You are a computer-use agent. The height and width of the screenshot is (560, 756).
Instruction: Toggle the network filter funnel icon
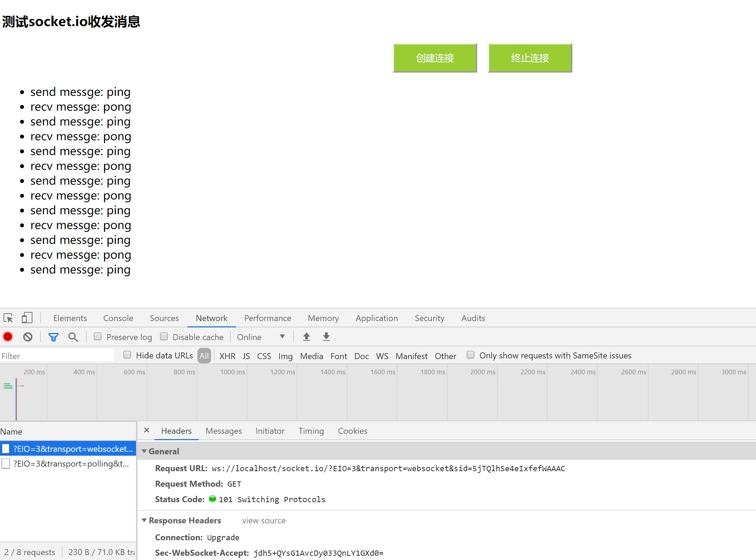click(x=53, y=337)
